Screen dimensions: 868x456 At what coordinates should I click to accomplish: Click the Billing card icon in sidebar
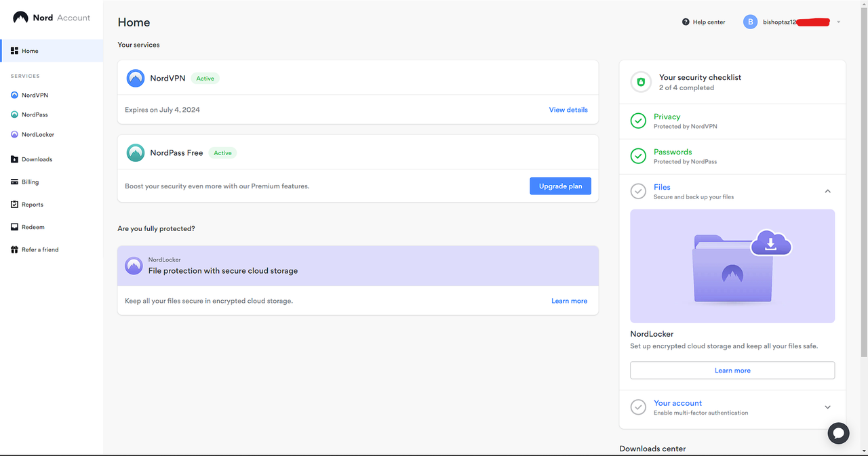(14, 182)
